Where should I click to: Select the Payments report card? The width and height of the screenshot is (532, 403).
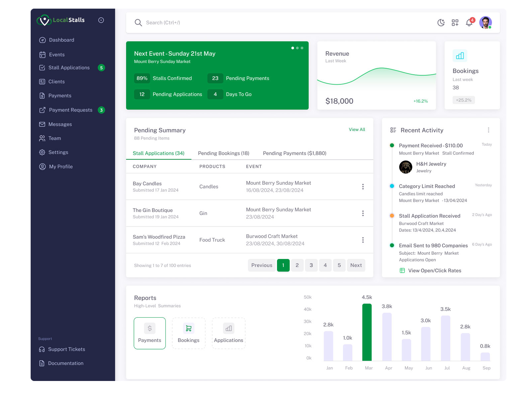[x=149, y=333]
